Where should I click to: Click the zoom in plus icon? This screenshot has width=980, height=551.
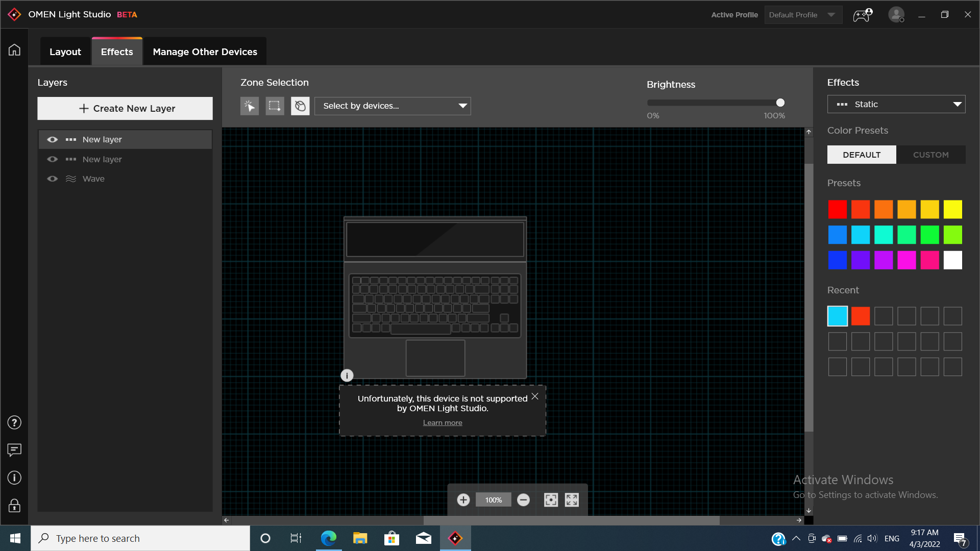coord(463,500)
